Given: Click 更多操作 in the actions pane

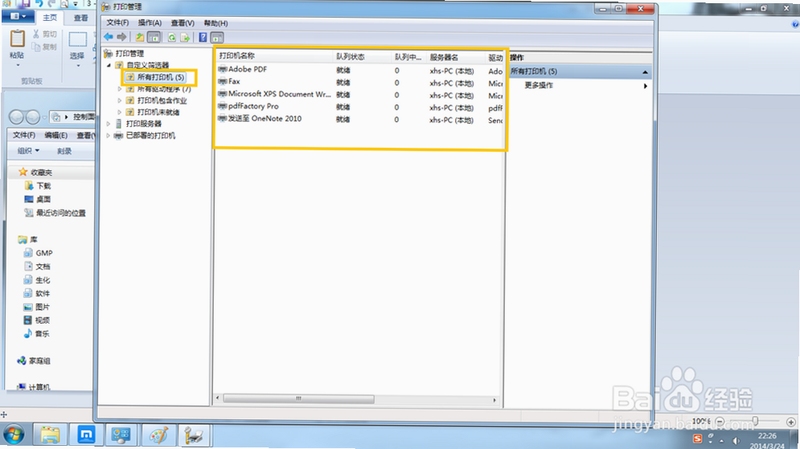Looking at the screenshot, I should pyautogui.click(x=538, y=85).
